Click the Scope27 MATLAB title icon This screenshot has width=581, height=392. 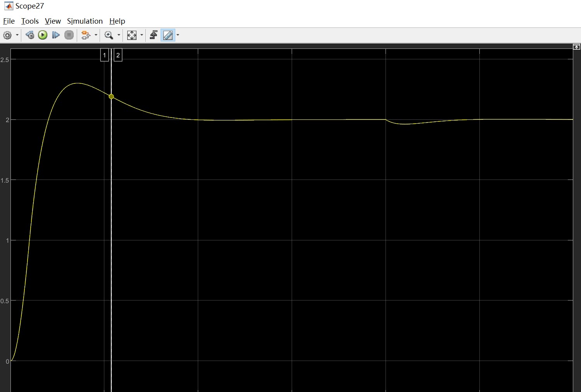point(9,6)
